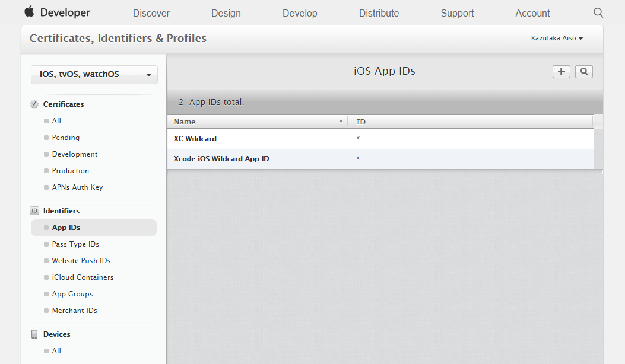
Task: Open APNs Auth Key certificates
Action: pyautogui.click(x=77, y=187)
